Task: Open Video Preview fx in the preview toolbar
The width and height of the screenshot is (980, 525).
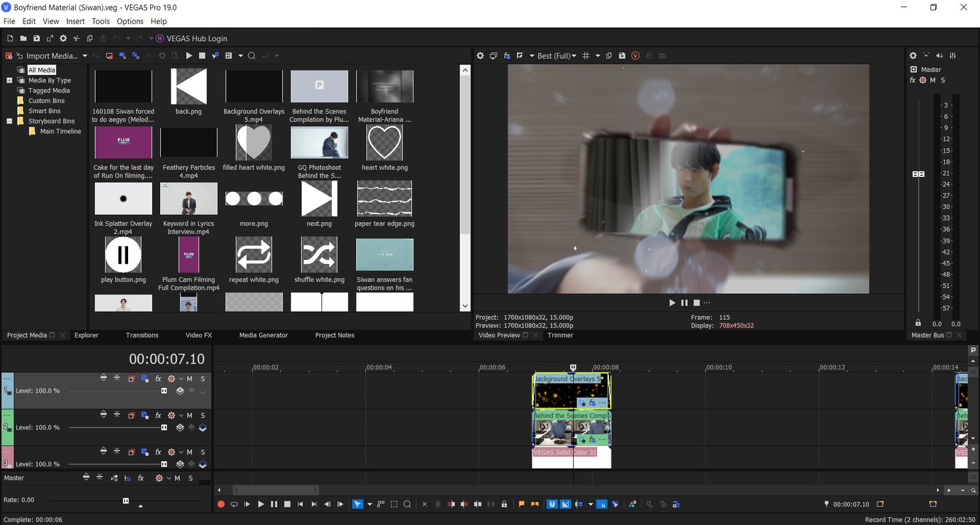Action: point(507,56)
